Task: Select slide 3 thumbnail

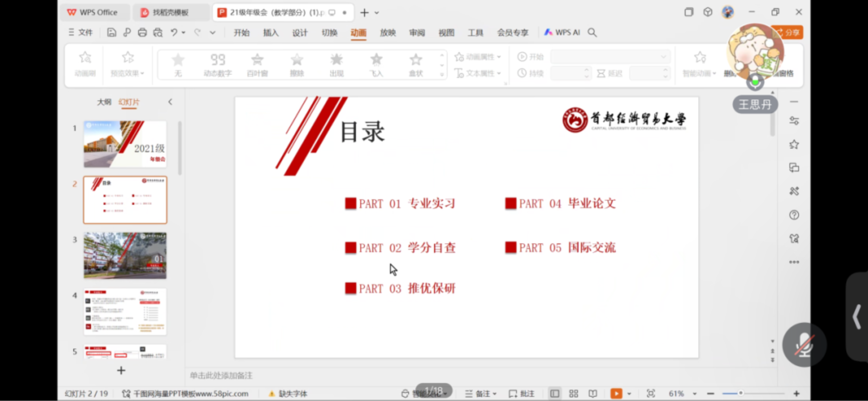Action: point(125,255)
